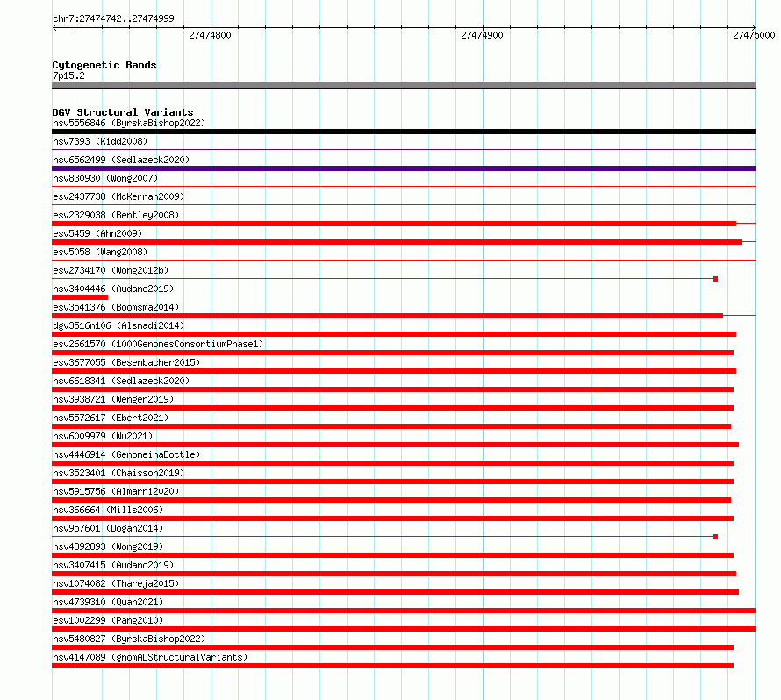The image size is (781, 700).
Task: Select esv2661570 (1000GenomesConsortiumPhase1) label
Action: [x=158, y=344]
